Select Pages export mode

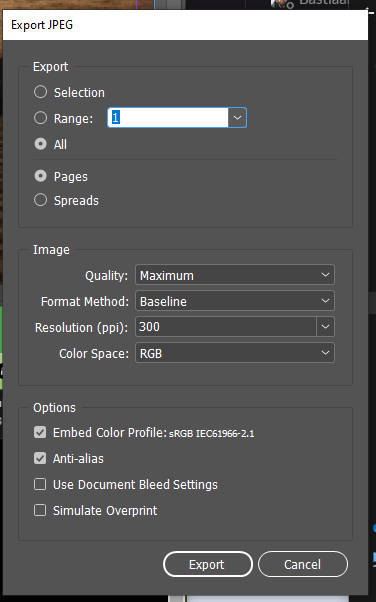pos(40,176)
